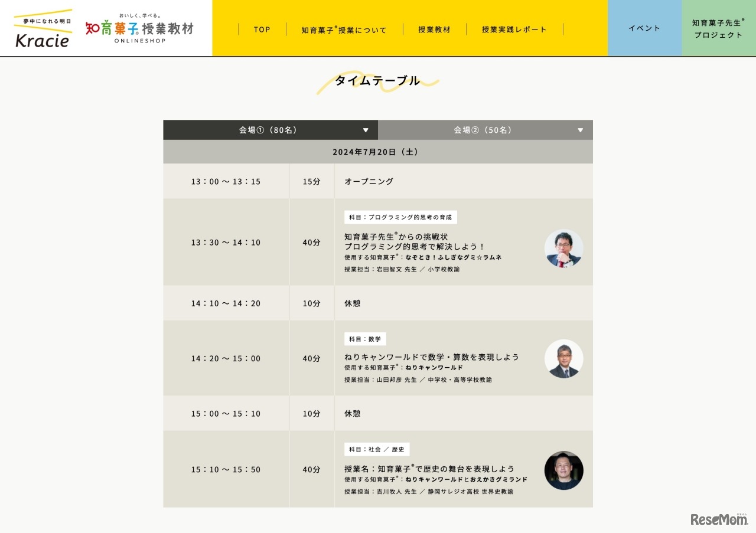Expand the 会場① dropdown arrow
The width and height of the screenshot is (756, 533).
[366, 130]
